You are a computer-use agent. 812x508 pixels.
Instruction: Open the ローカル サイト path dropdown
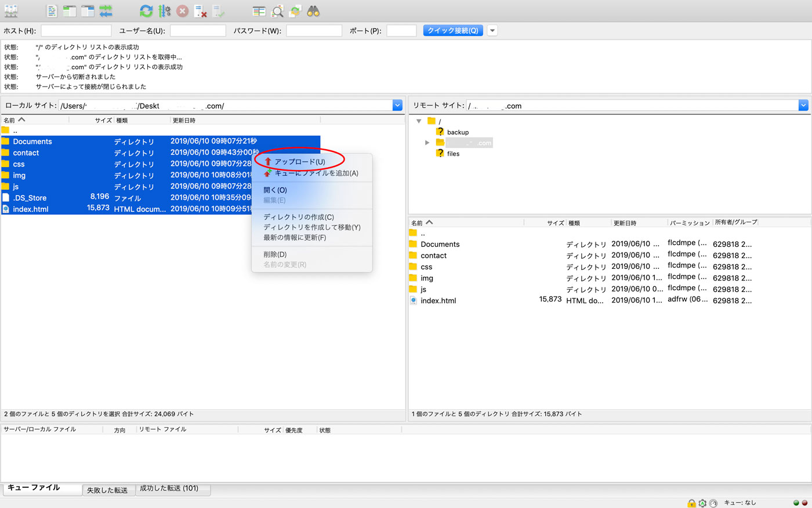[397, 105]
